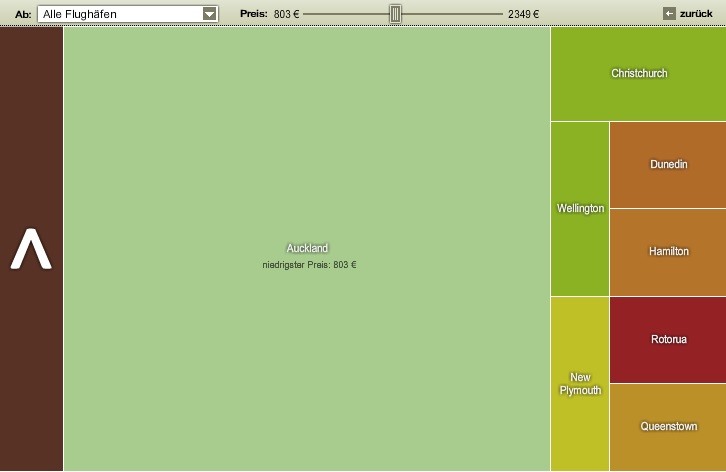Click the 803 € minimum price label
This screenshot has height=472, width=726.
[x=286, y=14]
